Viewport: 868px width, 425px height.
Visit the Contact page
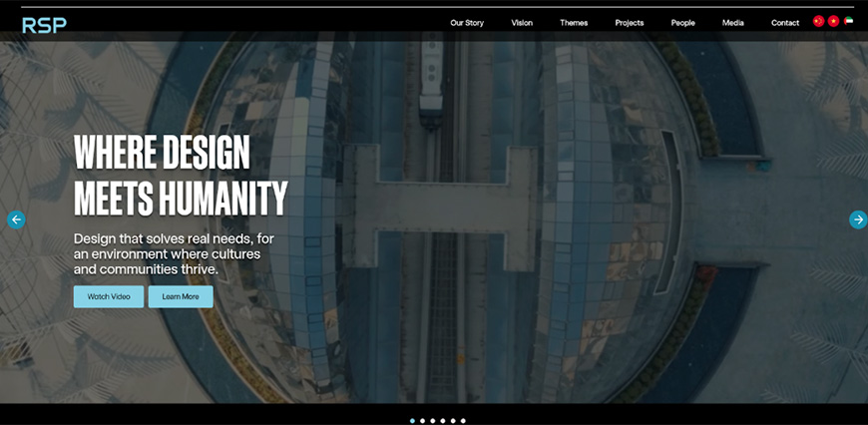click(785, 23)
